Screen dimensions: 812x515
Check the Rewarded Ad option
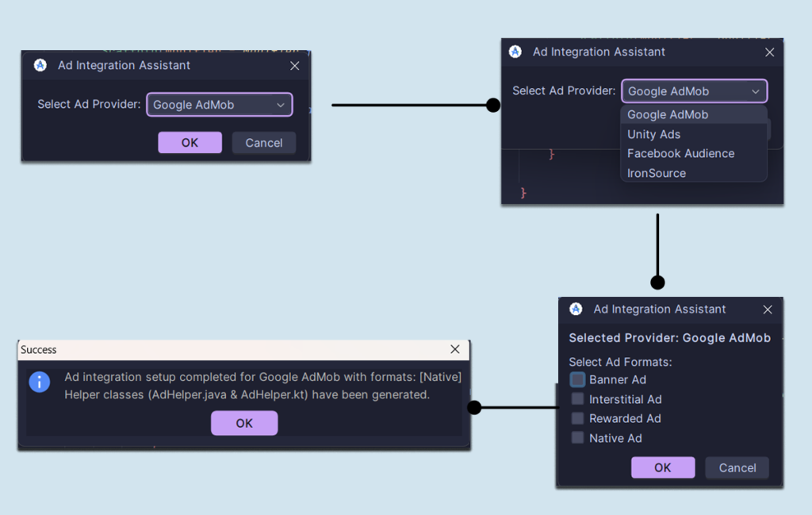(x=577, y=418)
